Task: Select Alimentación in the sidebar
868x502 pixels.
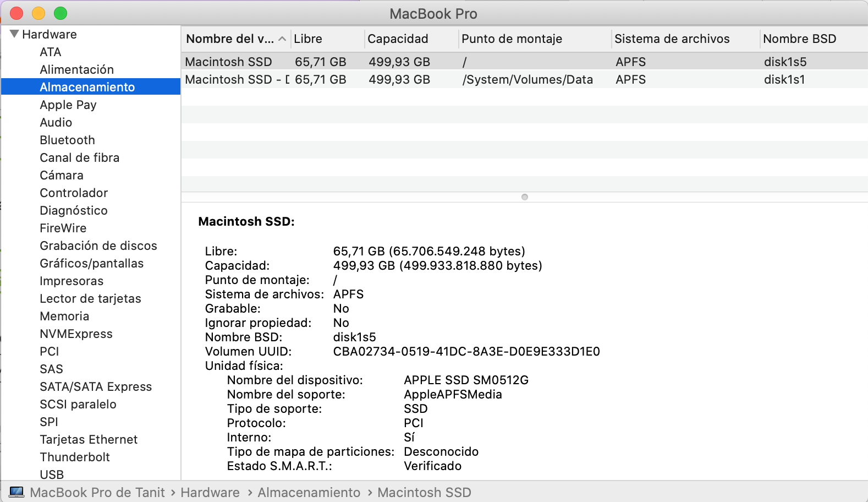Action: tap(77, 69)
